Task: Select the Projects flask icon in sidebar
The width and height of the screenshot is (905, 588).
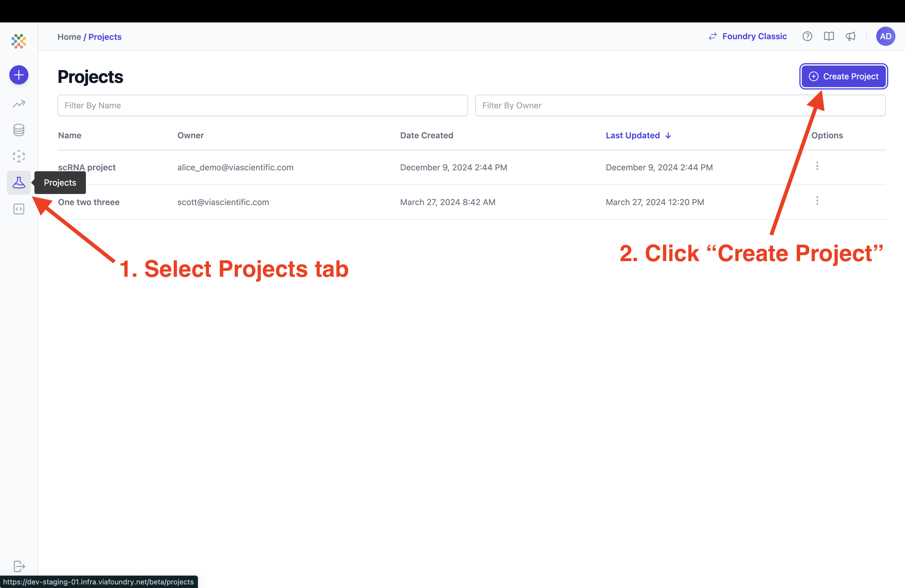Action: [x=19, y=183]
